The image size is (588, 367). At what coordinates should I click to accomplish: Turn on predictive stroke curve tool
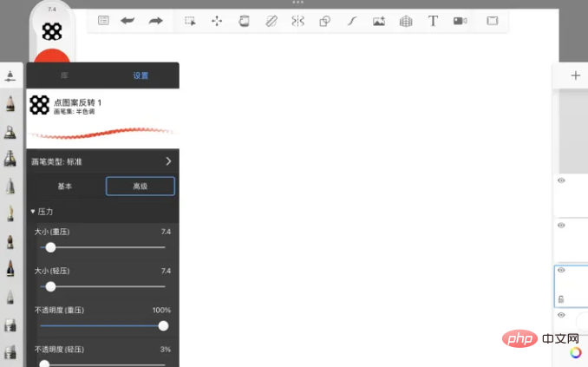click(352, 21)
